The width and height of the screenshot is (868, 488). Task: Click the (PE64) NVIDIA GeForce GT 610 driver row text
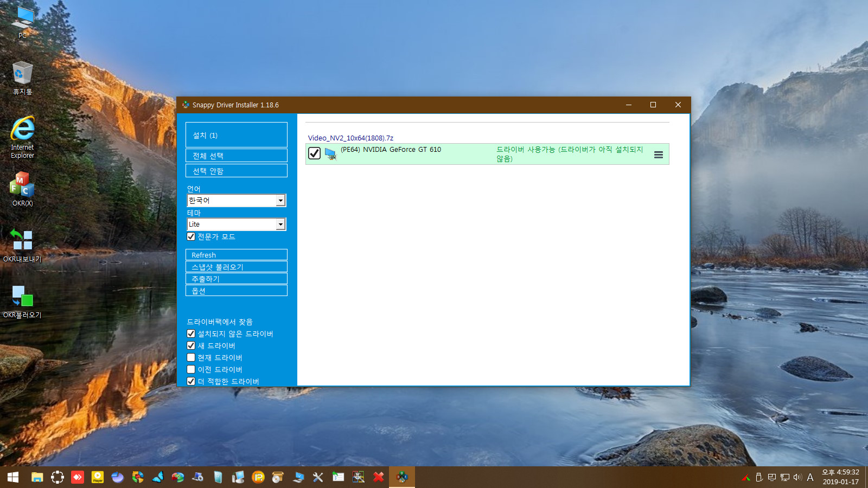coord(391,150)
